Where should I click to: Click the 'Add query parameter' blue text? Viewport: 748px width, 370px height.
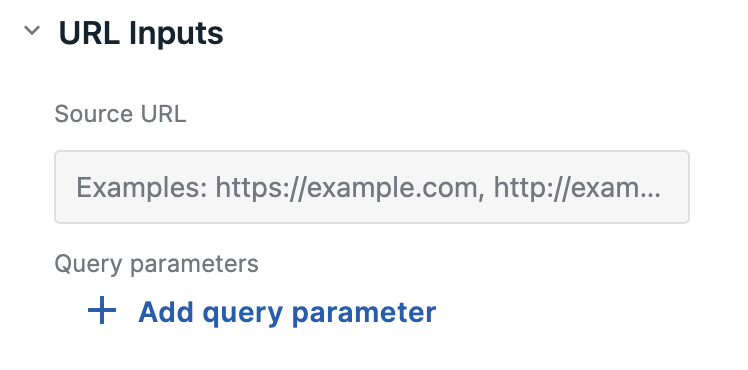(x=287, y=312)
